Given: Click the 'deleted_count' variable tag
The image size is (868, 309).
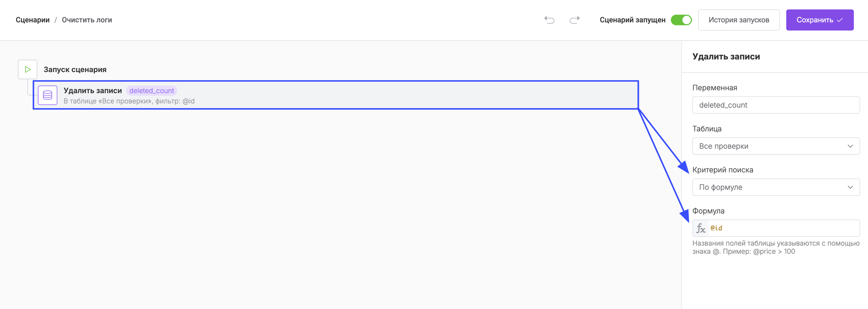Looking at the screenshot, I should click(151, 91).
